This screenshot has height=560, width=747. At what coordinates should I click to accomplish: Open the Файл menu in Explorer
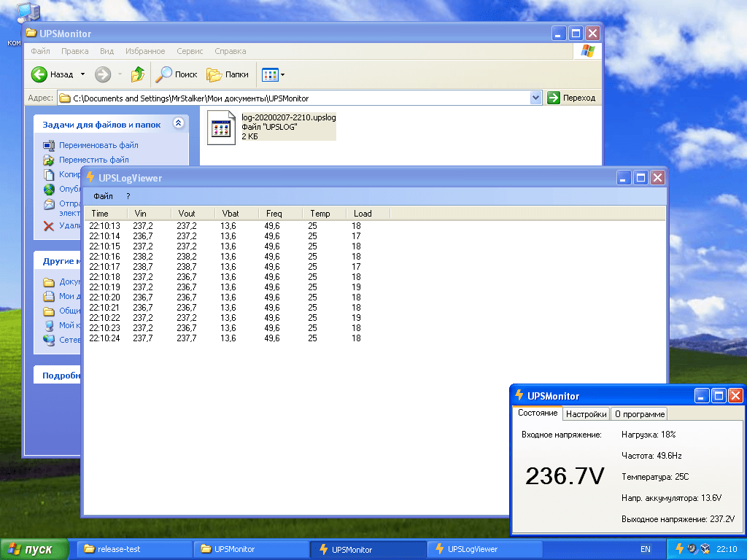click(40, 51)
